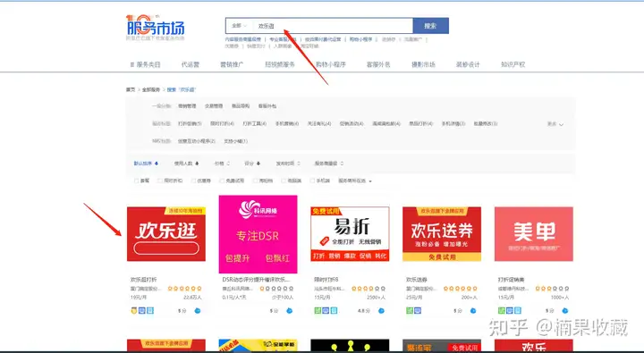Click blue chat icon for 欢乐送券

pos(473,311)
